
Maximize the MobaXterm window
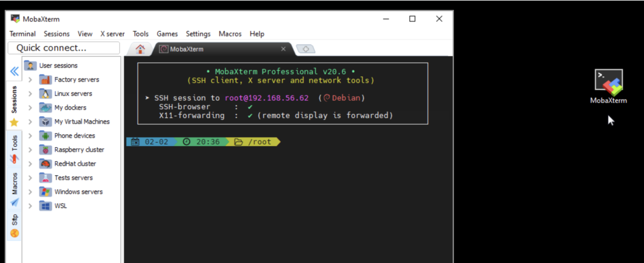[413, 19]
